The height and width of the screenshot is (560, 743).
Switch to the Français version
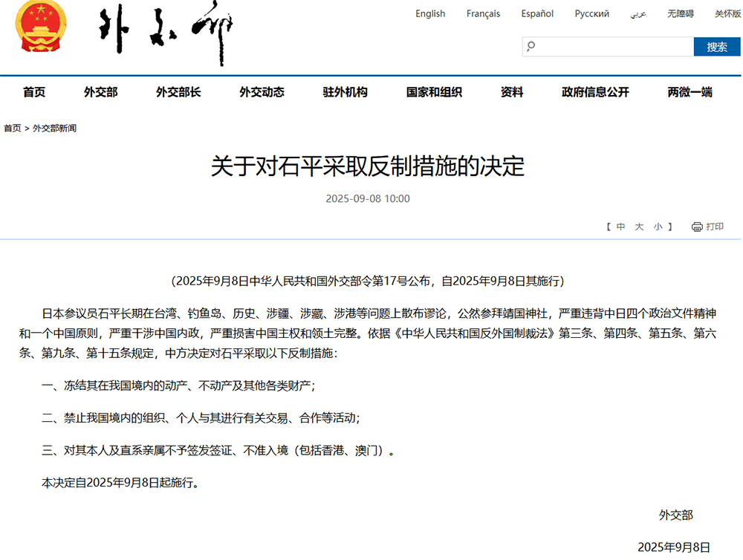(483, 13)
